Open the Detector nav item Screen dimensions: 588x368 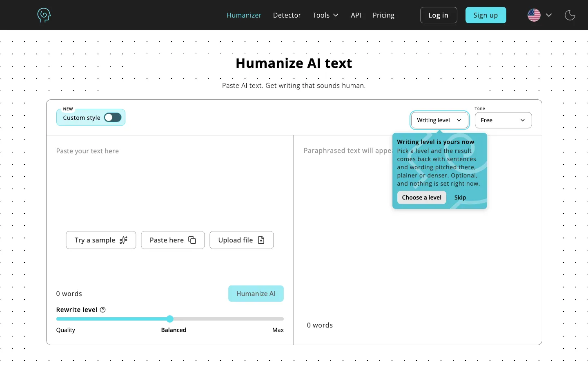point(287,15)
